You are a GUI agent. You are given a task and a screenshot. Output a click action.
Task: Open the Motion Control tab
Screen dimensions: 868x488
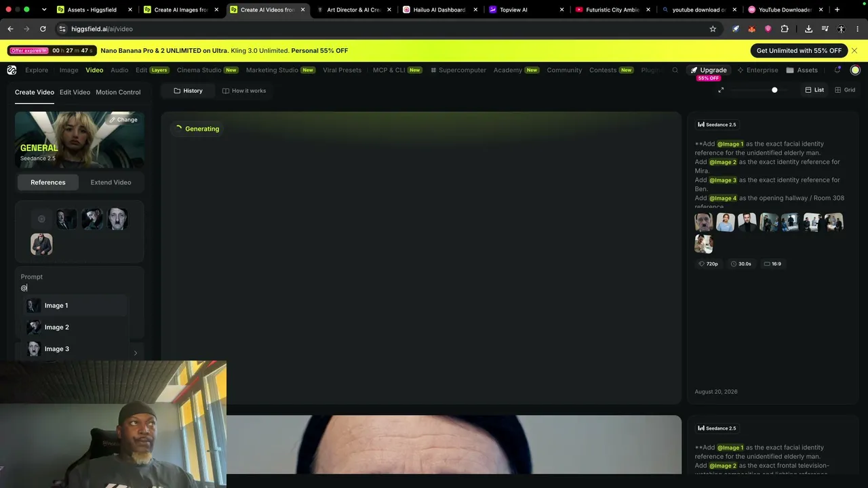118,92
